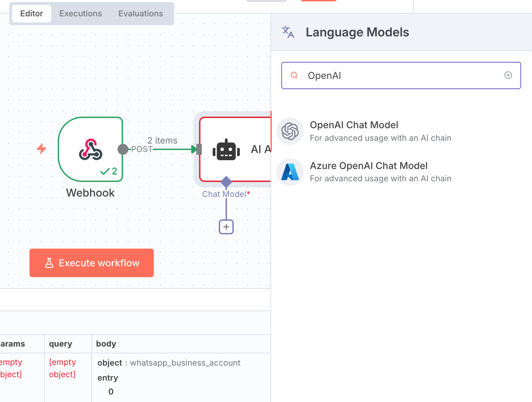Select the OpenAI Chat Model icon

tap(290, 131)
